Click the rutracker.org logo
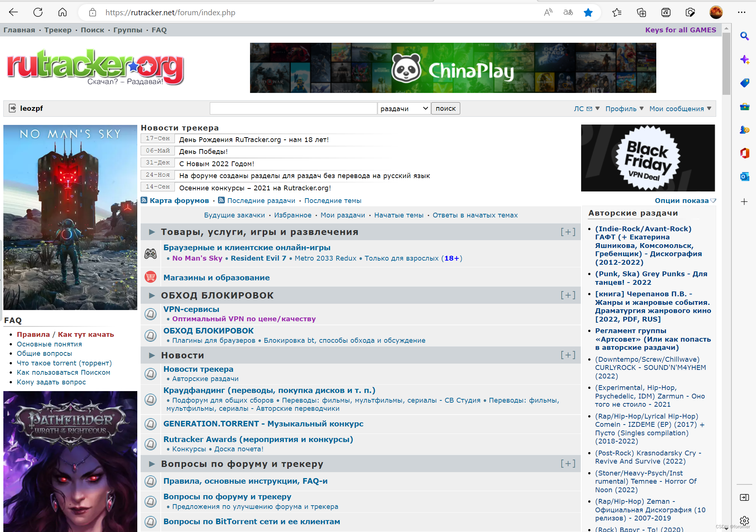 click(x=95, y=67)
